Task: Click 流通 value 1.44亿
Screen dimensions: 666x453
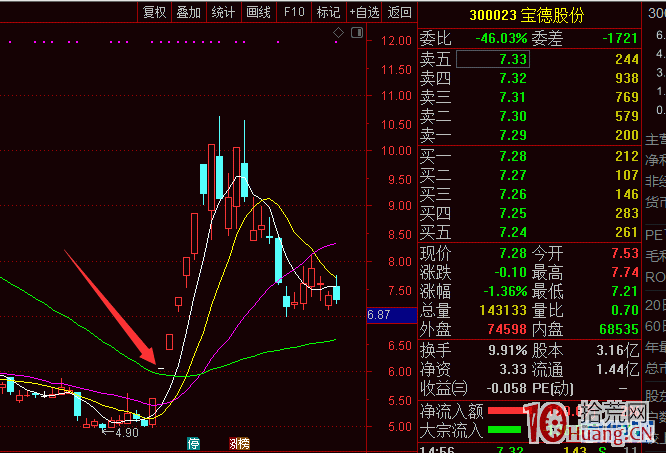Action: [x=618, y=369]
